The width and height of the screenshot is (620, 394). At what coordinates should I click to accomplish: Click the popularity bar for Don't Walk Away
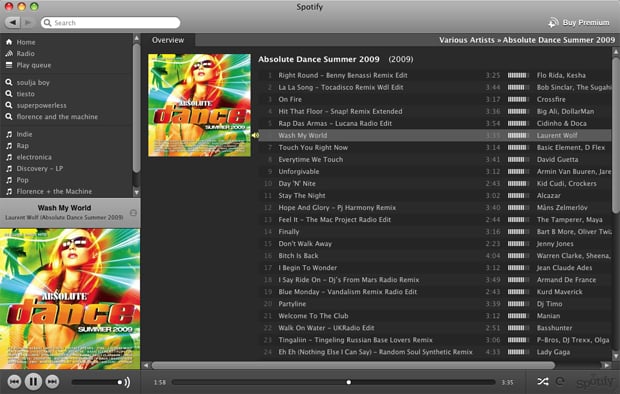click(x=518, y=244)
